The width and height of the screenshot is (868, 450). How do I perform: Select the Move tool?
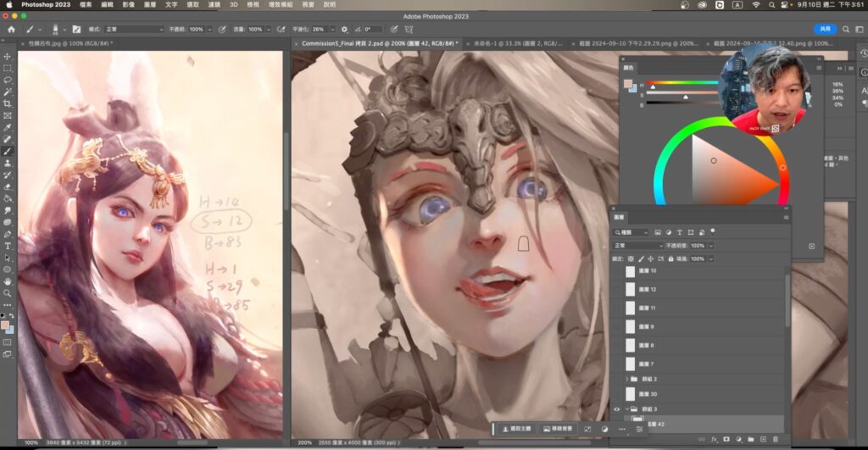tap(8, 56)
